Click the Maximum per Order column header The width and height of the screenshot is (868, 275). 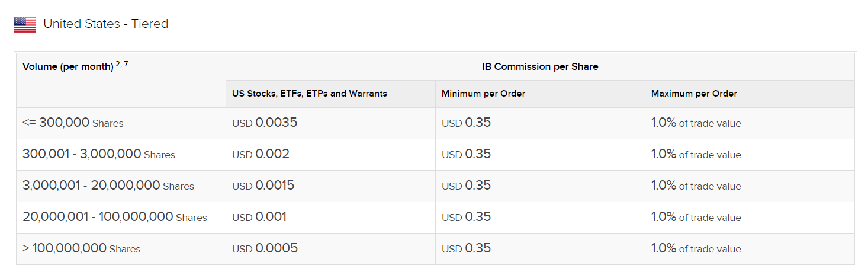coord(694,94)
